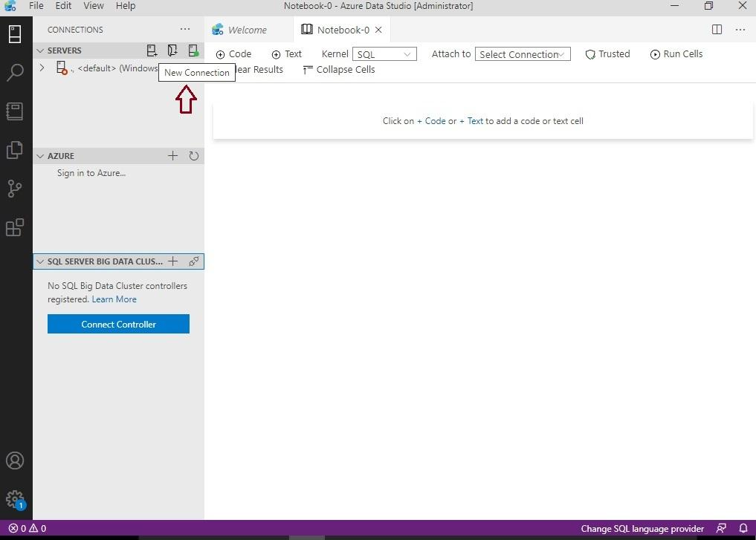
Task: Open editor more actions ellipsis
Action: point(740,30)
